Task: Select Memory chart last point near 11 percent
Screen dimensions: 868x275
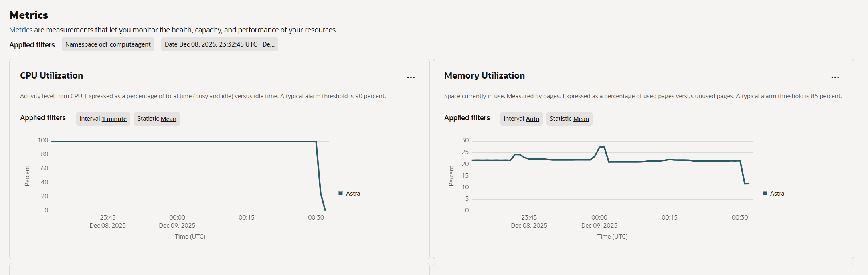Action: (749, 184)
